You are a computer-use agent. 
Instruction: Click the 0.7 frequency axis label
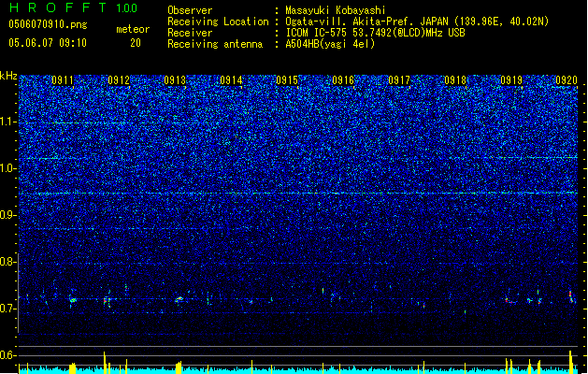coord(7,309)
